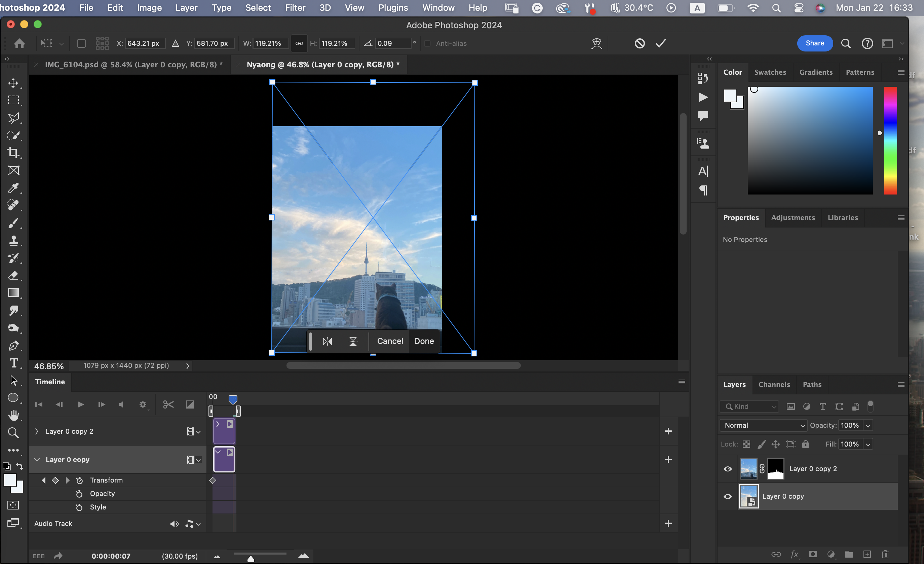Click the flip horizontal icon
Image resolution: width=924 pixels, height=564 pixels.
pos(328,342)
